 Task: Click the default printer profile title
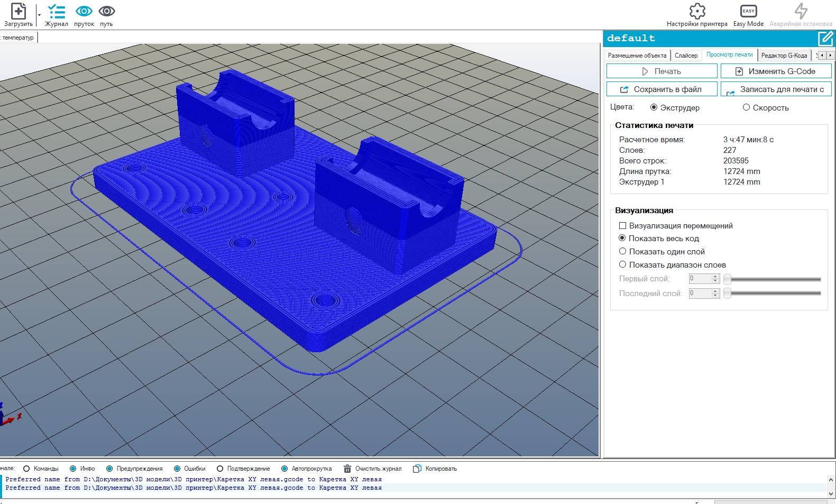coord(631,38)
